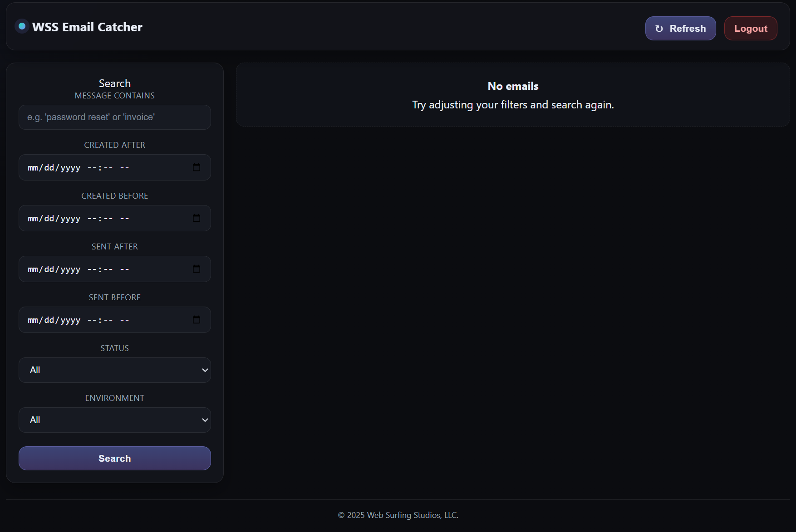Focus the Message Contains text field
This screenshot has height=532, width=796.
(x=115, y=117)
